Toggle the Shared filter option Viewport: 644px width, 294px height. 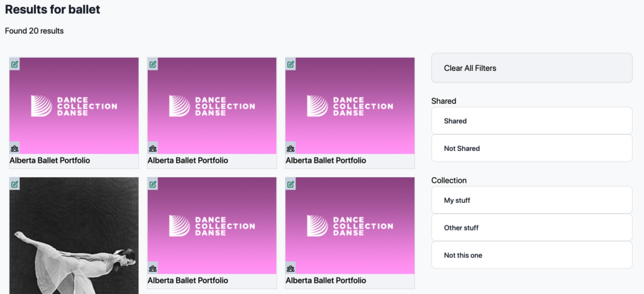(x=532, y=121)
